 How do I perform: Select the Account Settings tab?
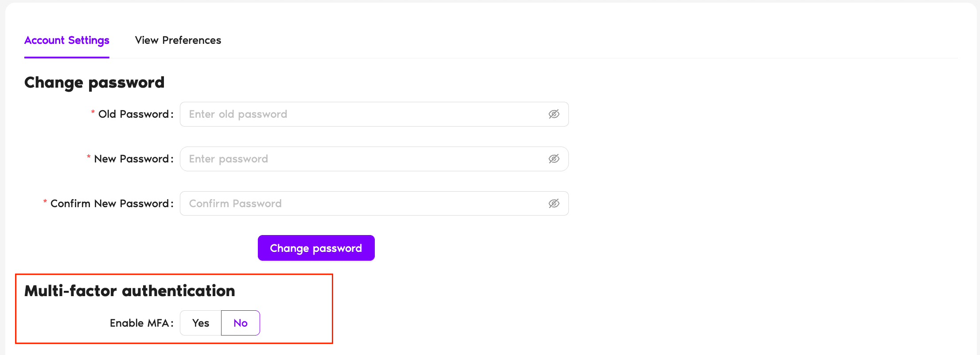tap(66, 40)
